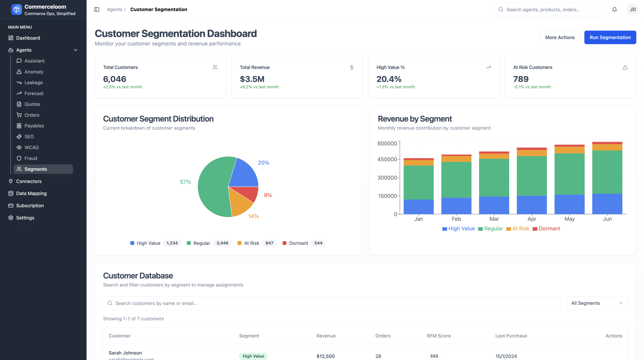Toggle At Risk series in bar chart legend

point(518,229)
